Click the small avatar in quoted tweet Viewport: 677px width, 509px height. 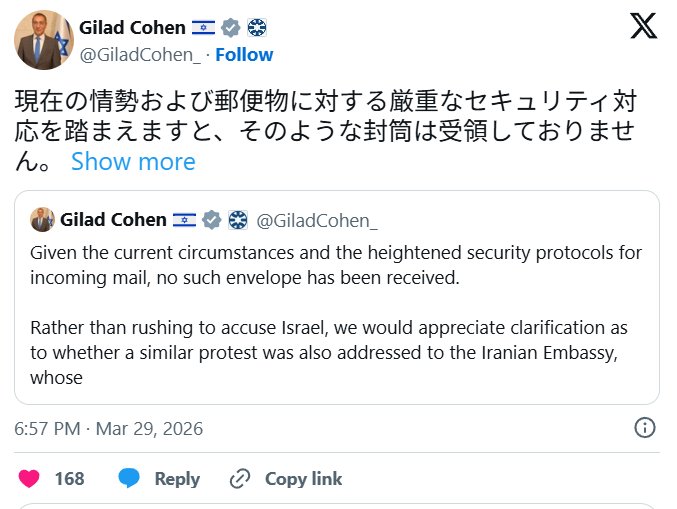(42, 220)
